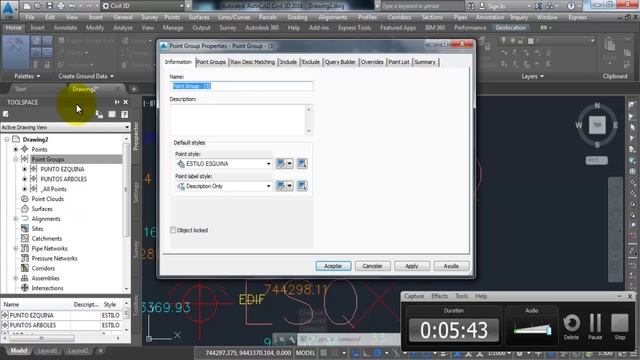Open the Include tab

288,62
